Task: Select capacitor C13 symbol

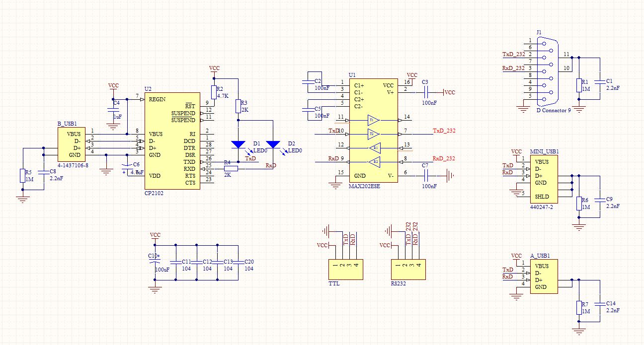Action: [x=218, y=262]
